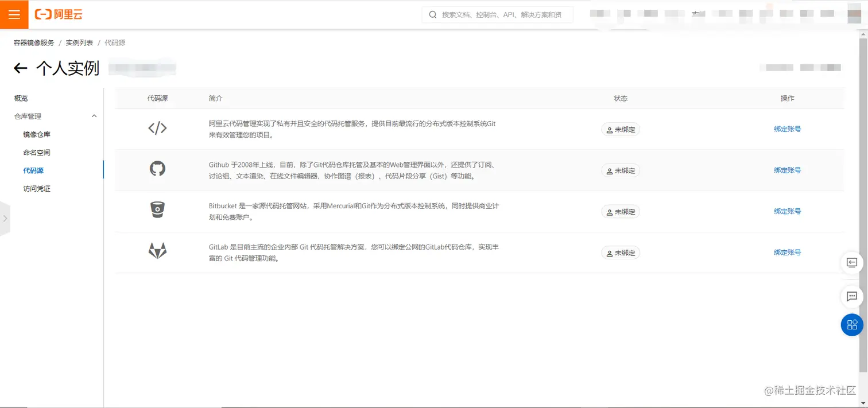Open the 概览 menu item
The image size is (868, 408).
[x=21, y=99]
